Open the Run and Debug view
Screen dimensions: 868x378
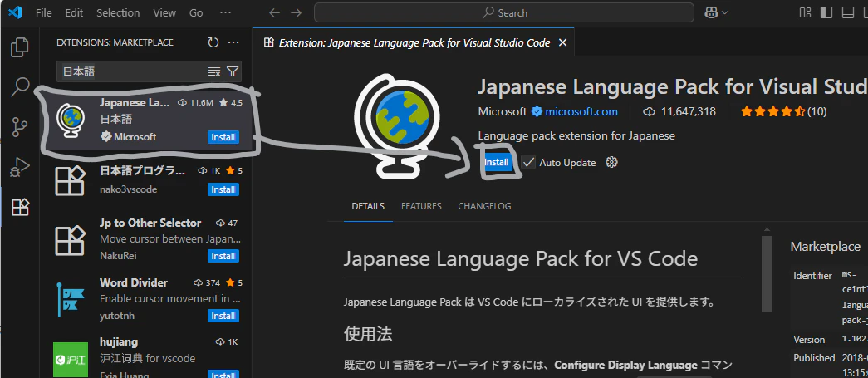[x=20, y=167]
